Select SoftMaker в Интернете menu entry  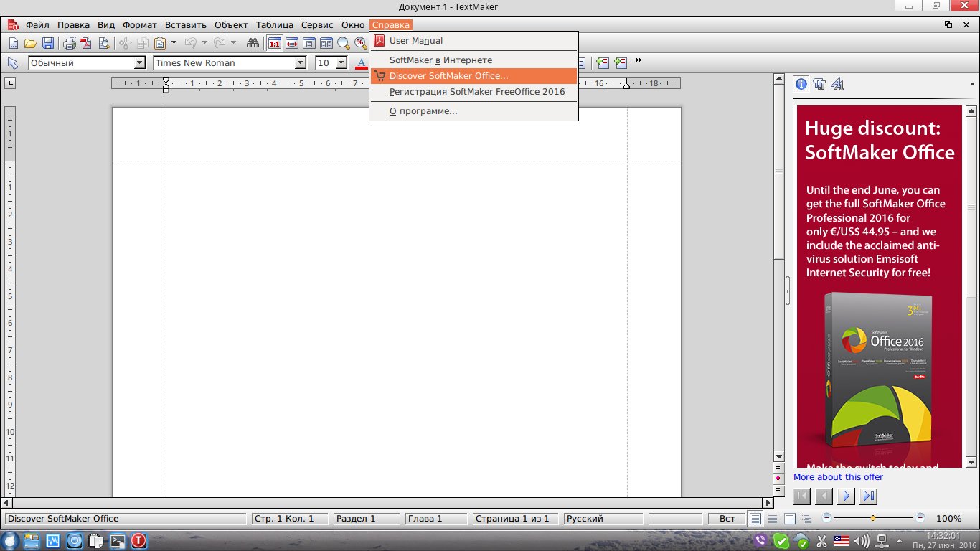473,60
